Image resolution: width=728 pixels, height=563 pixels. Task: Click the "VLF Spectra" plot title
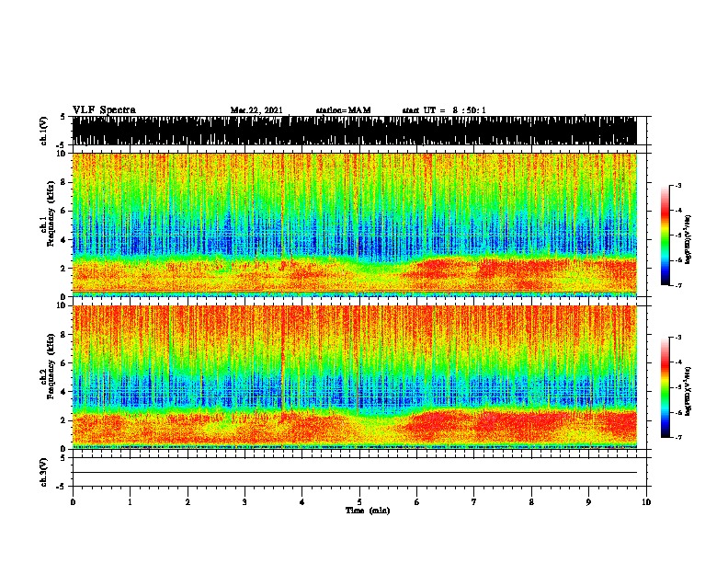click(104, 110)
